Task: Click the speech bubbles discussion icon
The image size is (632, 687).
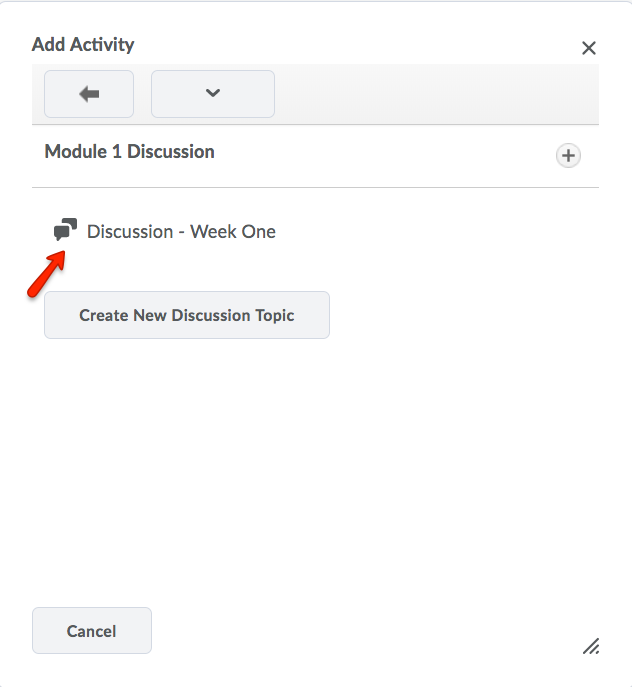Action: 65,231
